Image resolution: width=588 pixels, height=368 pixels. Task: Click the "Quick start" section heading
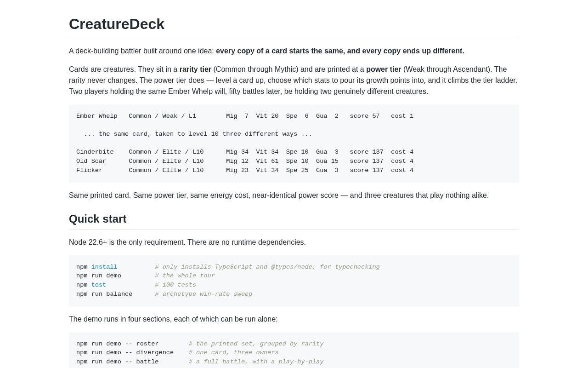(98, 219)
